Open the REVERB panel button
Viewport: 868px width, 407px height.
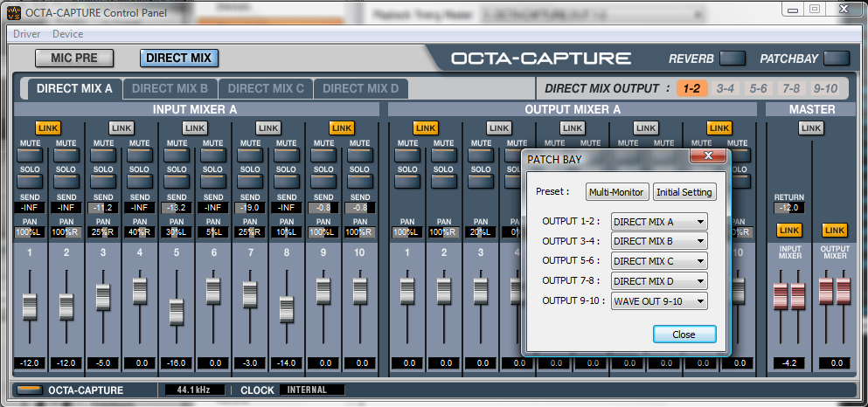tap(732, 59)
